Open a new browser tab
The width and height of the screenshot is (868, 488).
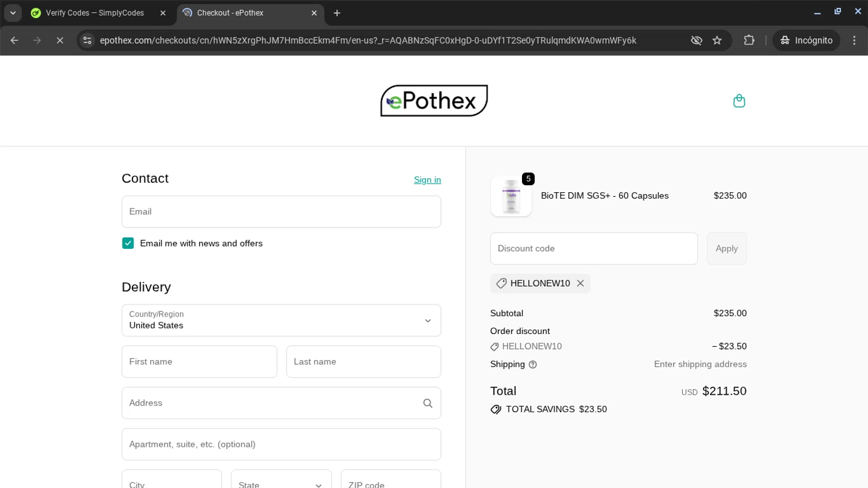(x=337, y=13)
